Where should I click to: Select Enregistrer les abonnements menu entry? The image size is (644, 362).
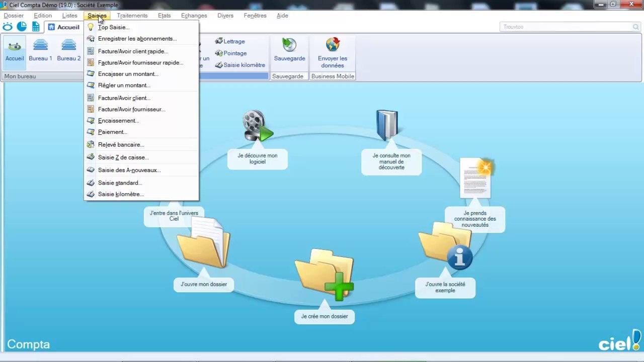point(141,39)
